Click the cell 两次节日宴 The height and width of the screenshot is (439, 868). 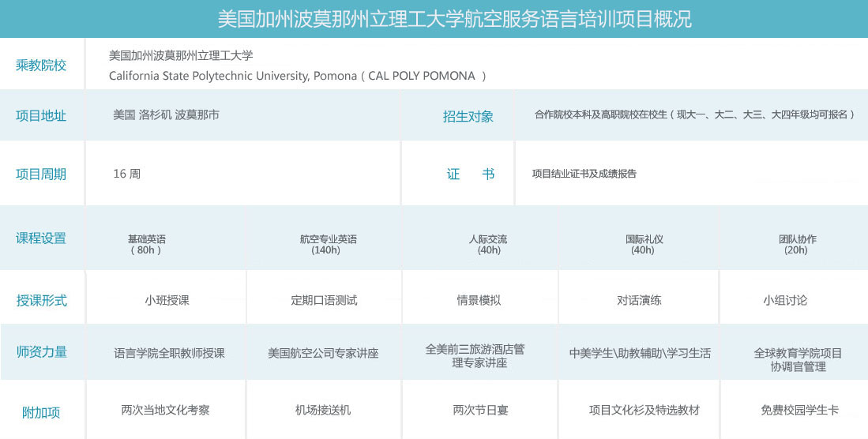480,411
